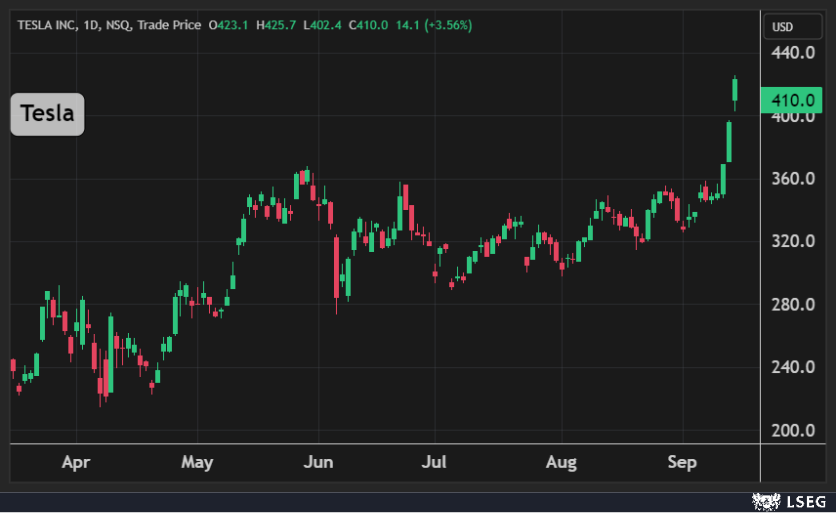Click the May label on time axis
The width and height of the screenshot is (836, 513).
(x=197, y=463)
